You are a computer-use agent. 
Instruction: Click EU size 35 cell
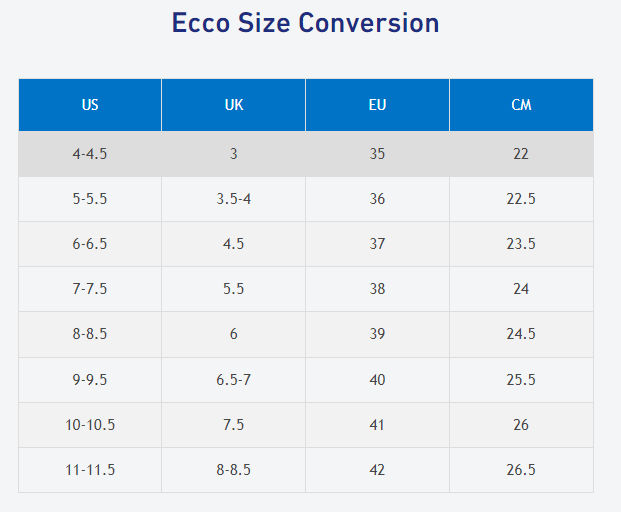coord(377,154)
